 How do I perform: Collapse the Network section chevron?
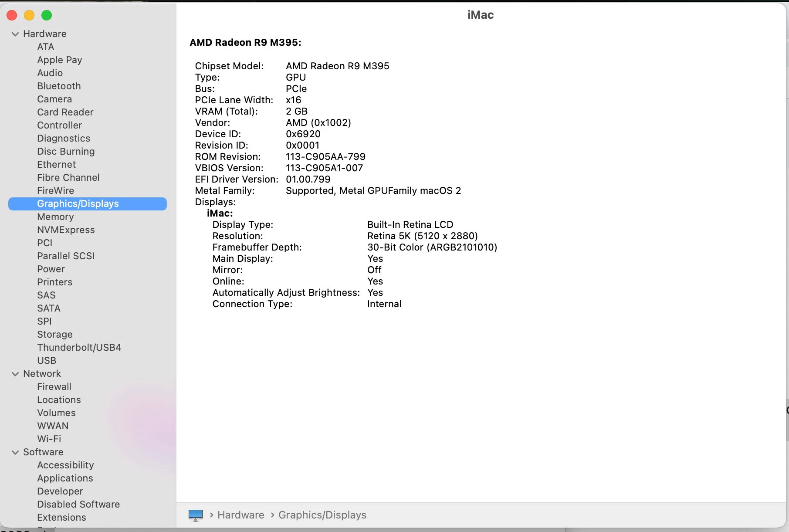[x=15, y=374]
